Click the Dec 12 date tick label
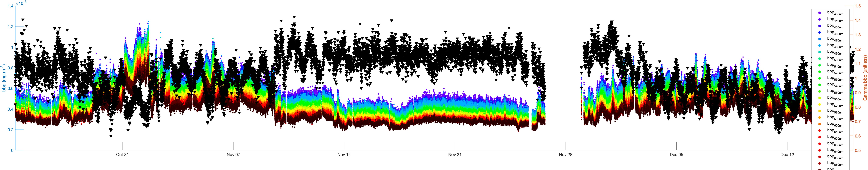 787,155
